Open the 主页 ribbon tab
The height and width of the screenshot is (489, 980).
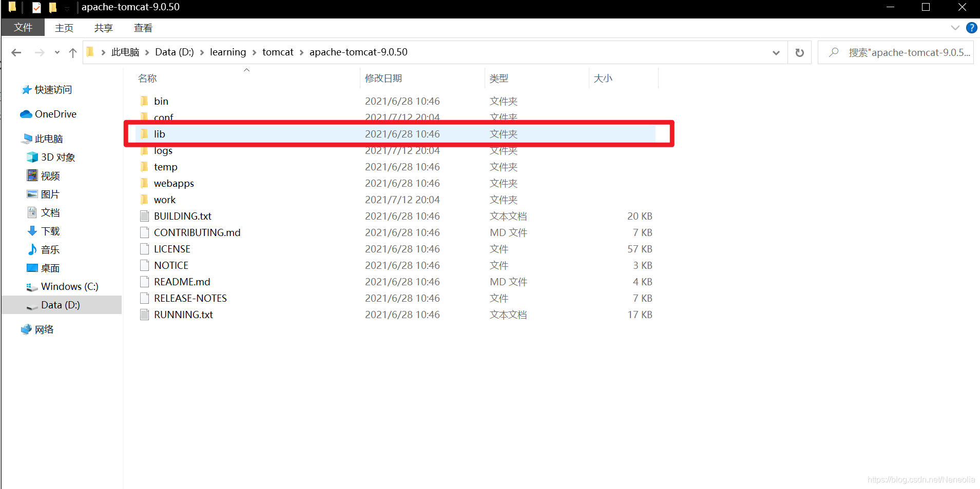tap(64, 28)
